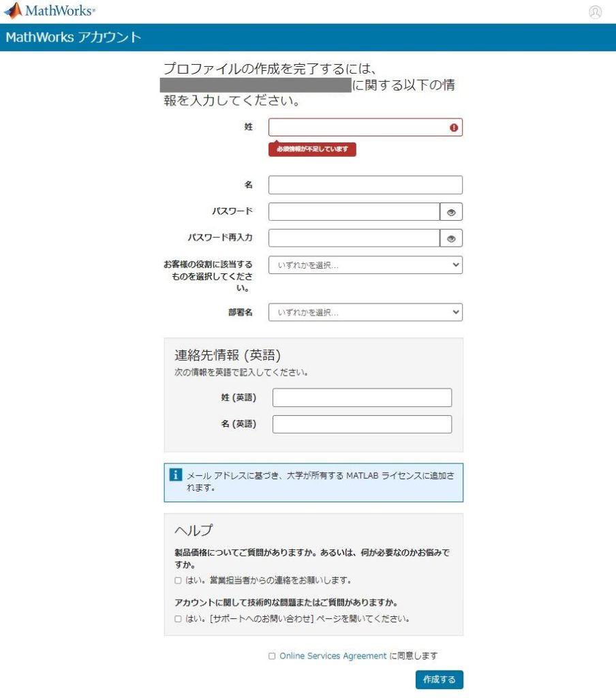
Task: Click into the パスワード再入力 input field
Action: pos(354,238)
